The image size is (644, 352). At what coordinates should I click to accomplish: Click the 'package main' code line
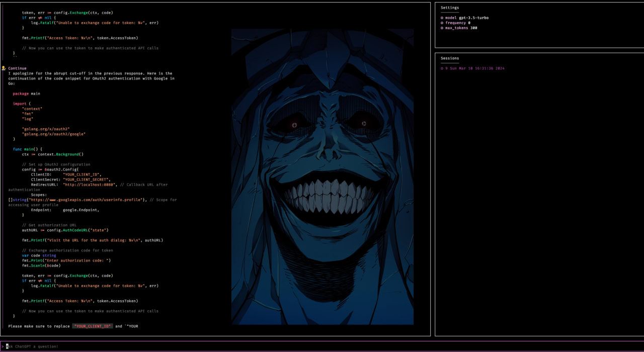[26, 94]
